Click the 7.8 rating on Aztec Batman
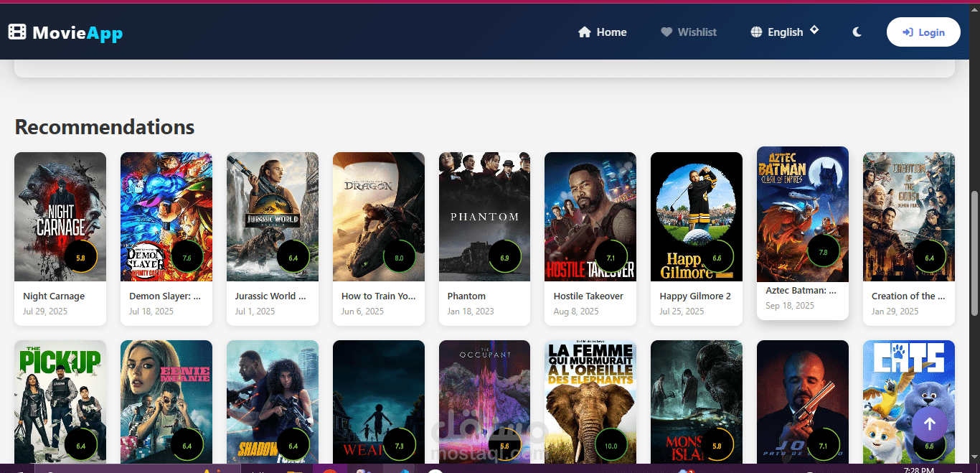Viewport: 980px width, 473px height. [823, 252]
